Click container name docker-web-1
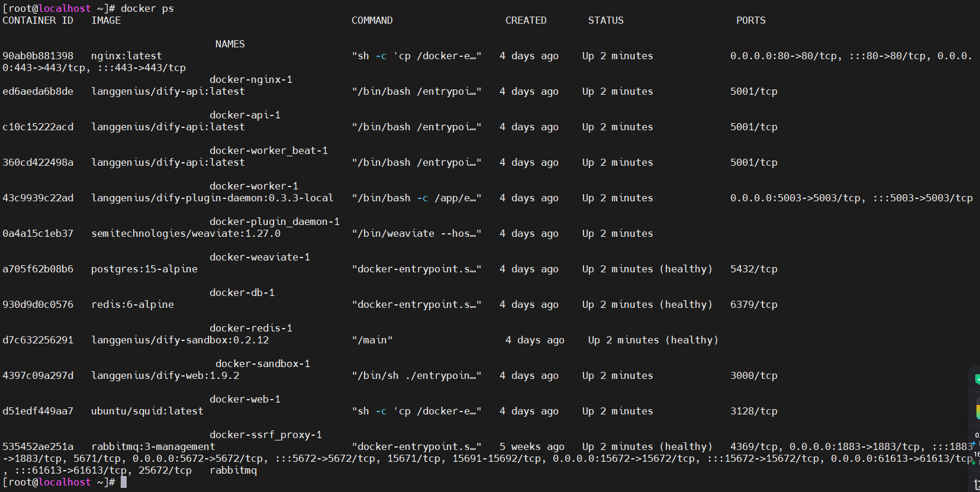Image resolution: width=980 pixels, height=492 pixels. coord(245,399)
